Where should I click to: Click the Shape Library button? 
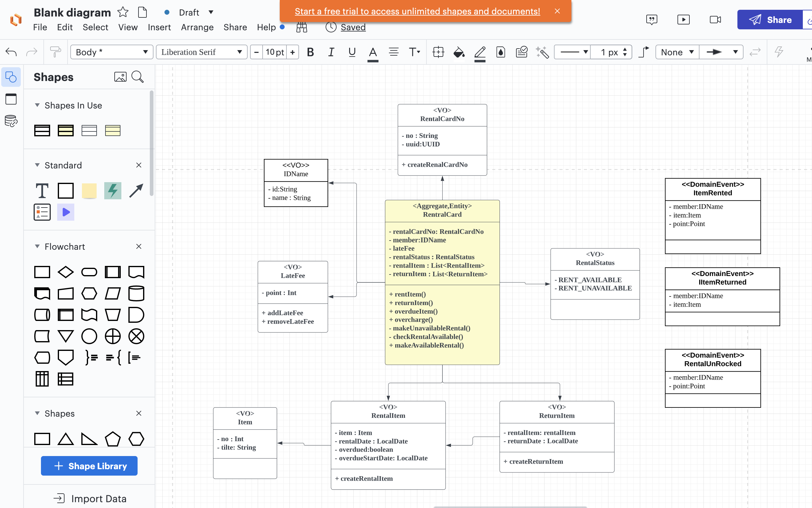[x=89, y=466]
